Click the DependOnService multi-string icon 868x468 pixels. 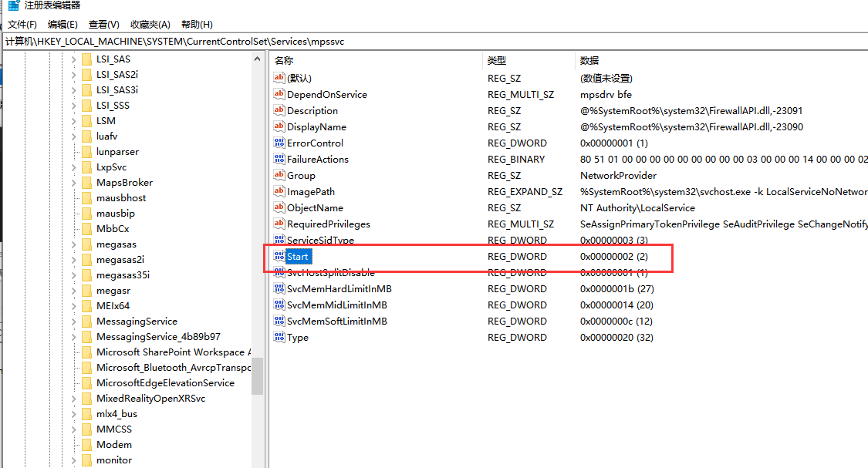coord(279,94)
